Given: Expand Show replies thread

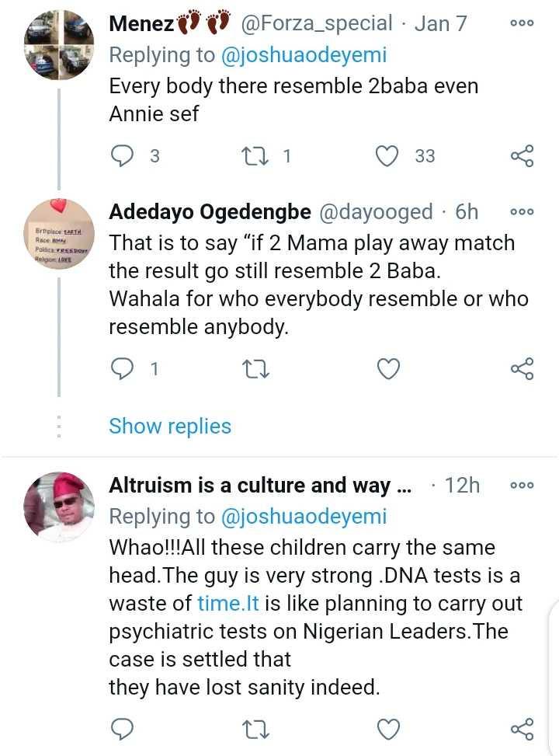Looking at the screenshot, I should [170, 426].
